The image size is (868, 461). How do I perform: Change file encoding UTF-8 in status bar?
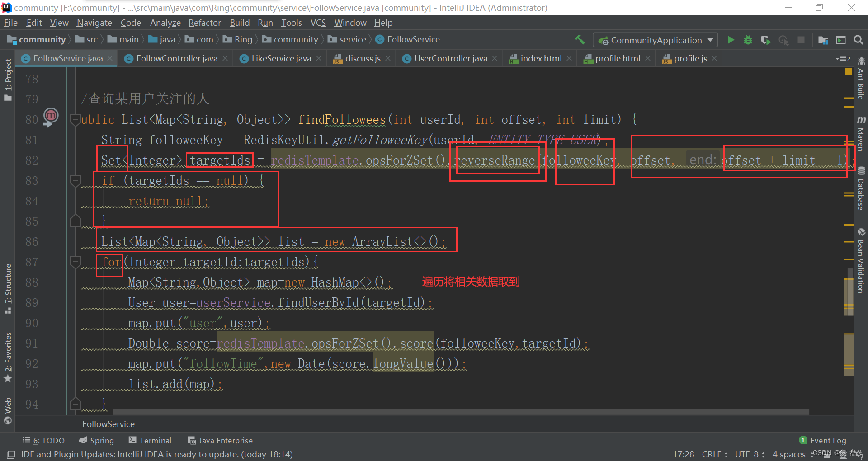pos(750,454)
